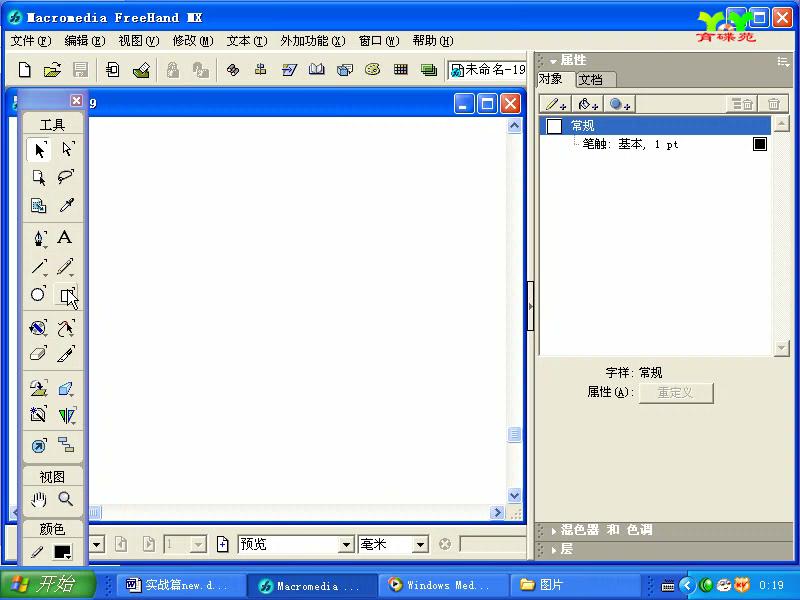800x600 pixels.
Task: Create a new document from the toolbar
Action: pos(24,69)
